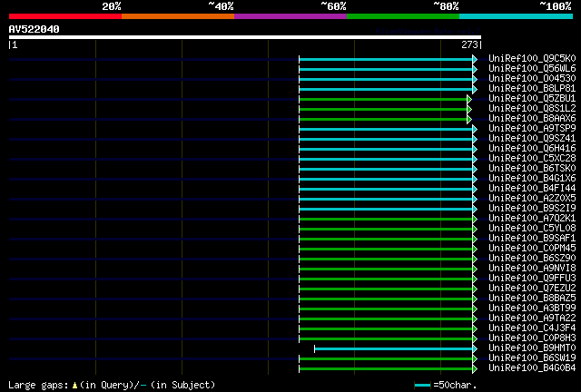Viewport: 581px width, 392px height.
Task: Click the green alignment bar for Q5ZBU1
Action: click(x=383, y=99)
